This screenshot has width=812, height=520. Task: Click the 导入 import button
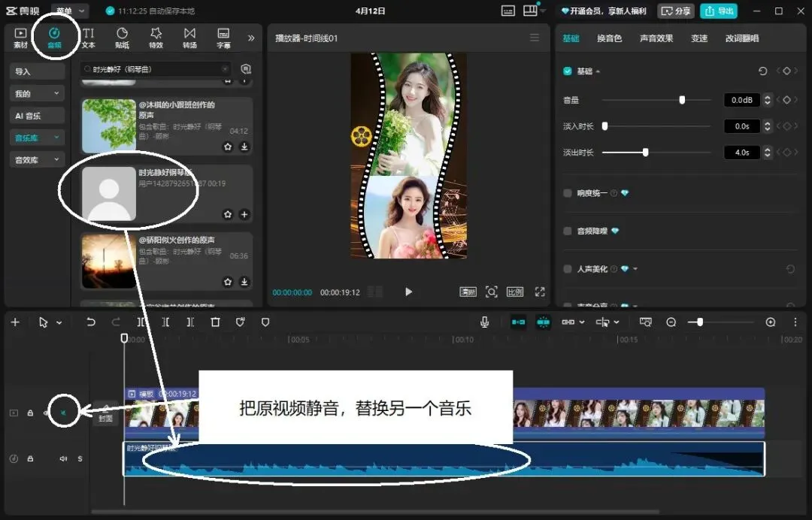pyautogui.click(x=37, y=71)
